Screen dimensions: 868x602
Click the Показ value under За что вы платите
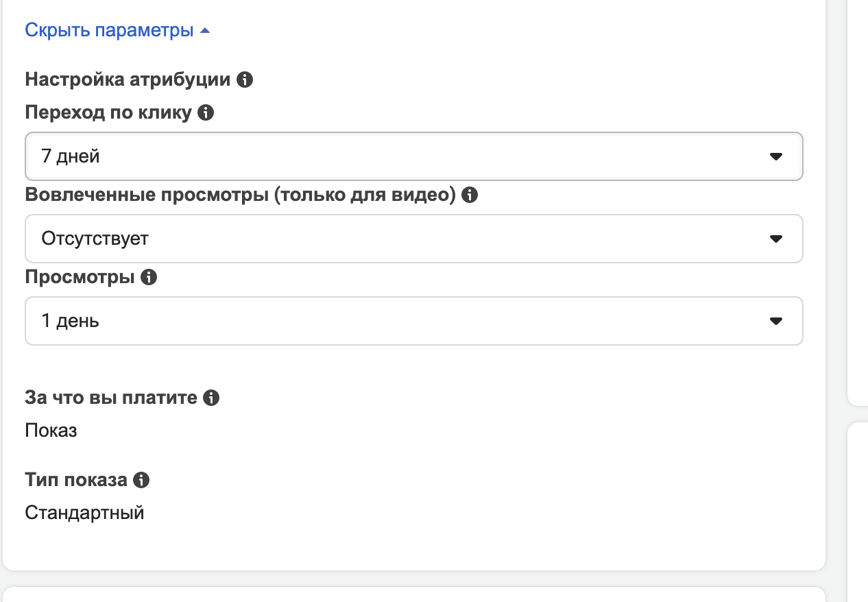pos(51,431)
